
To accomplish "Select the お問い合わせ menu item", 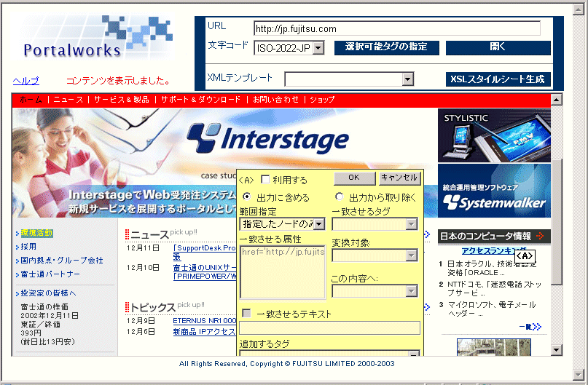I will pyautogui.click(x=275, y=100).
